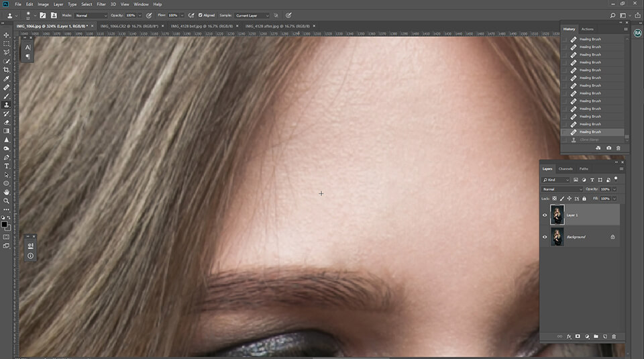Click the foreground color swatch
The height and width of the screenshot is (359, 644).
(5, 225)
